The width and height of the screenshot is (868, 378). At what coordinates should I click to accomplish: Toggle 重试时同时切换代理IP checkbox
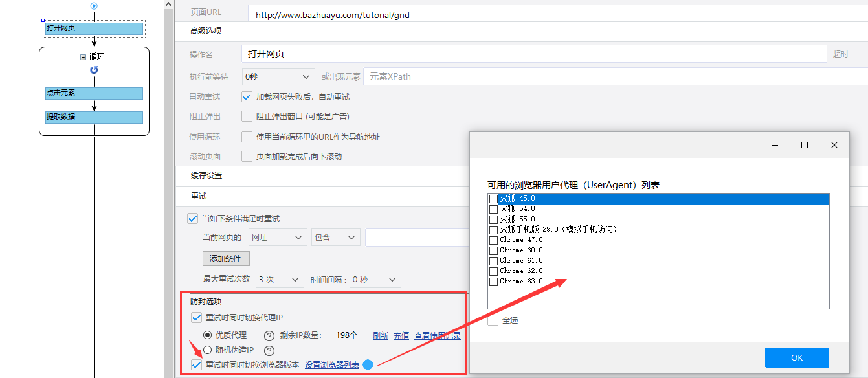tap(196, 318)
